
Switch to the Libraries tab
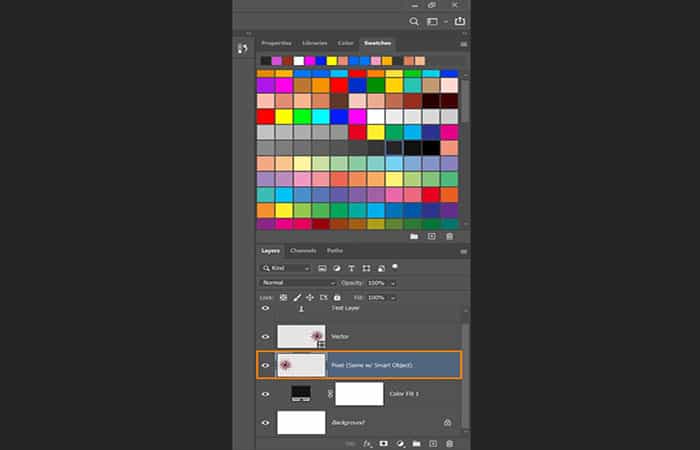[x=315, y=43]
